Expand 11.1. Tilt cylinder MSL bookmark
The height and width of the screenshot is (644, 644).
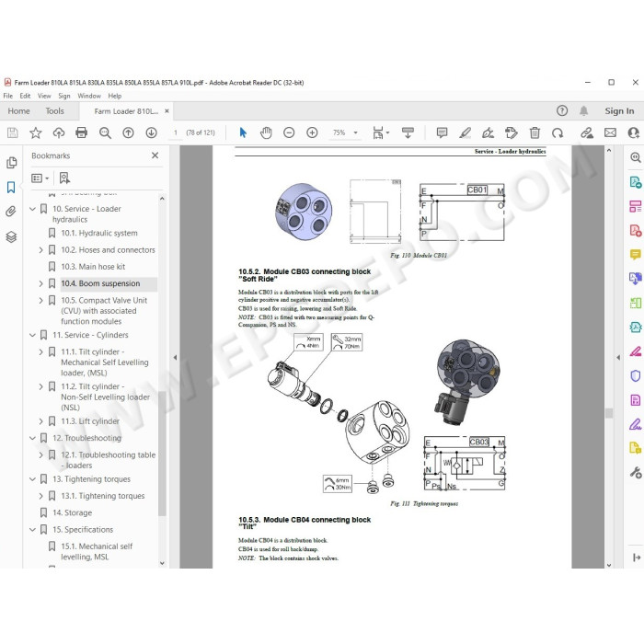pyautogui.click(x=40, y=351)
